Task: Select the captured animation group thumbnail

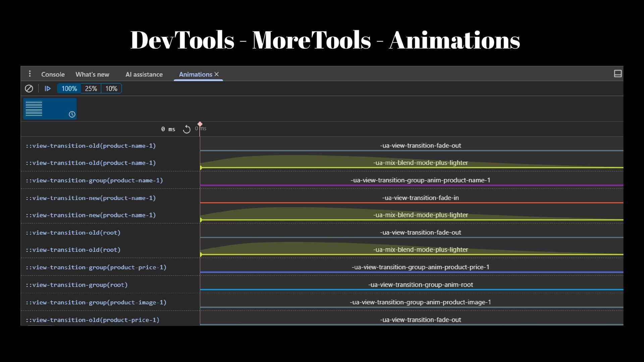Action: tap(50, 109)
